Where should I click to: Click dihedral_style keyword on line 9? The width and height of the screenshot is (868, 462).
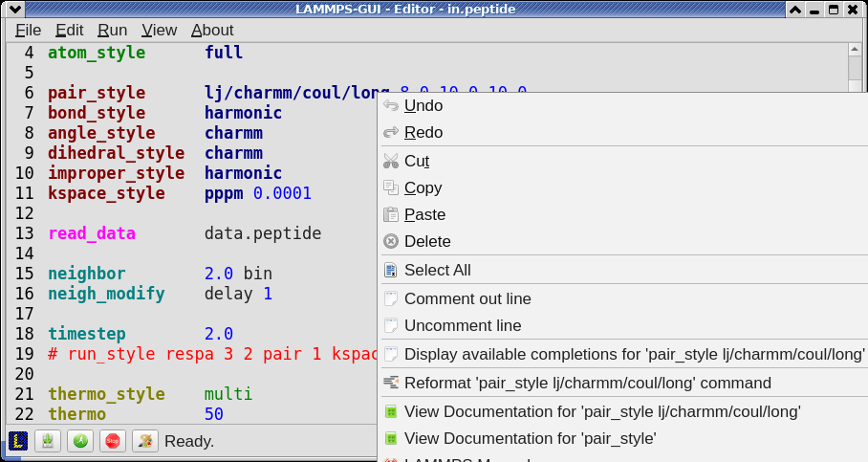click(x=117, y=153)
